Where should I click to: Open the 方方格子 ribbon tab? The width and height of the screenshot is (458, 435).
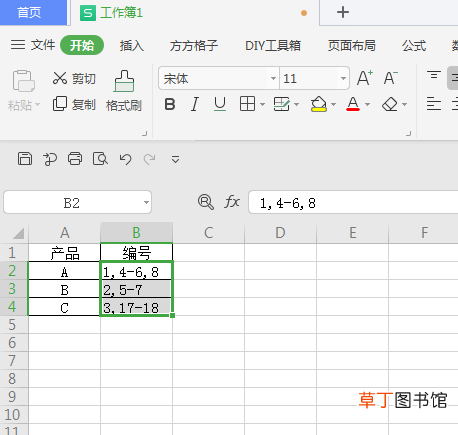pos(193,46)
